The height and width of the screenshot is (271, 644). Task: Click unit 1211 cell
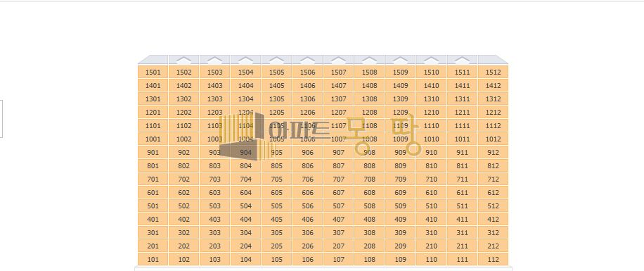point(462,112)
